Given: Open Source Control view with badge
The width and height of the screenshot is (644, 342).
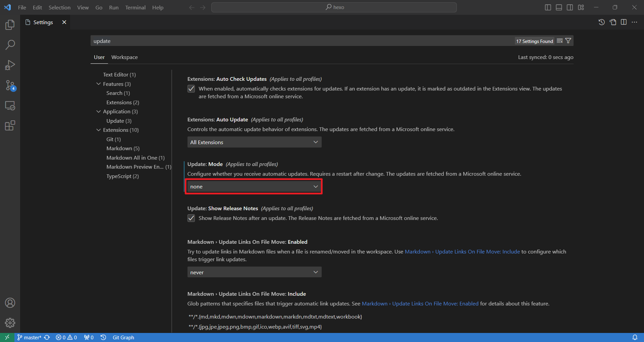Looking at the screenshot, I should point(10,85).
